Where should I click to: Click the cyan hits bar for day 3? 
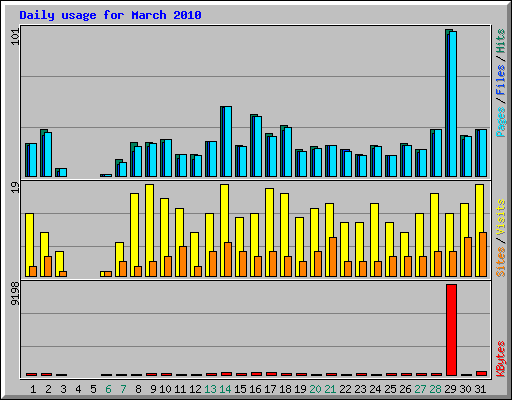pos(63,172)
